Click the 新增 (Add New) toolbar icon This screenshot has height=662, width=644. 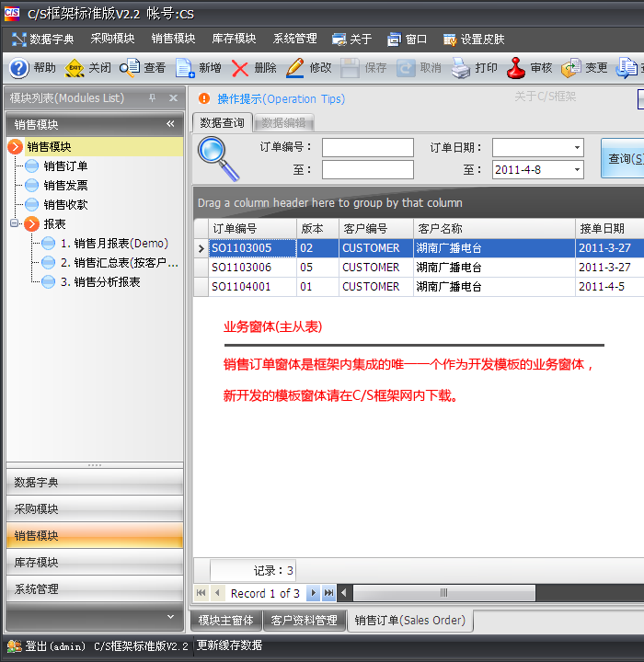click(185, 68)
